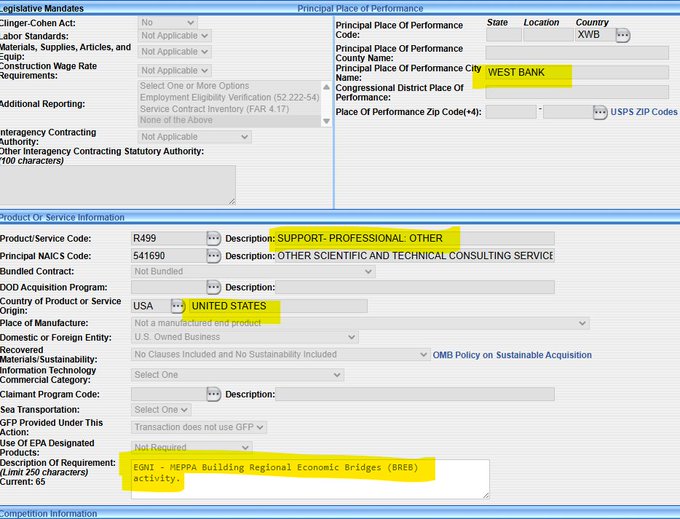Open the USPS ZIP Codes link

tap(644, 112)
